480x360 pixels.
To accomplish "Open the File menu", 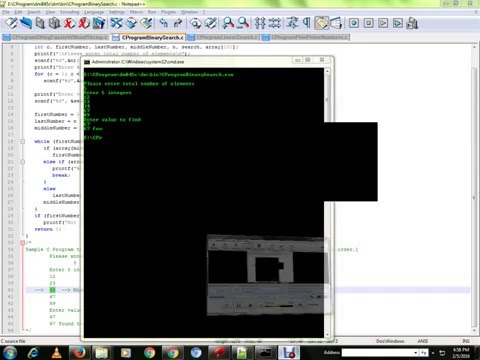I will (6, 12).
